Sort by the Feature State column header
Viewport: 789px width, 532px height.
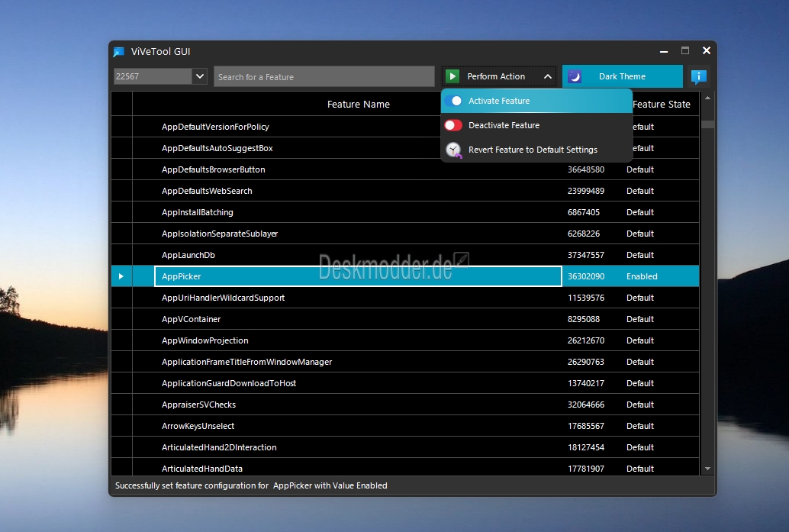tap(662, 104)
